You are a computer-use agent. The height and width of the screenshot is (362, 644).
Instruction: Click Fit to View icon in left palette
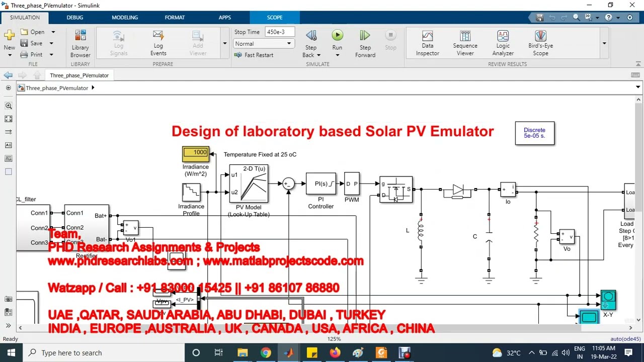pos(9,119)
